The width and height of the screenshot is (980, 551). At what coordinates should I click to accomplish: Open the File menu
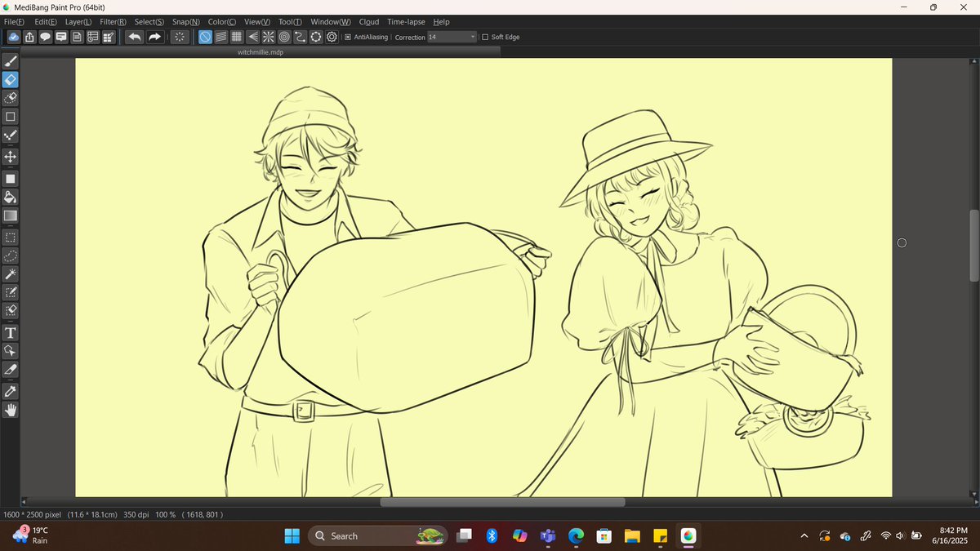14,22
